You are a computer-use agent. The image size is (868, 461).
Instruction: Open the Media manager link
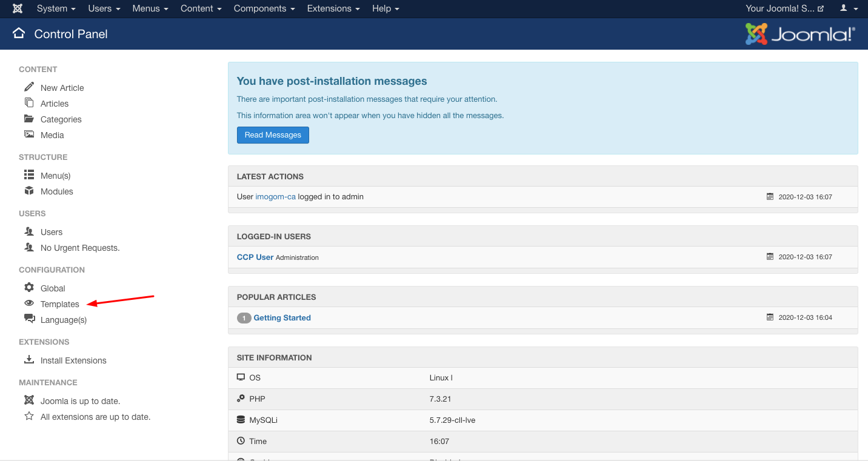coord(52,135)
